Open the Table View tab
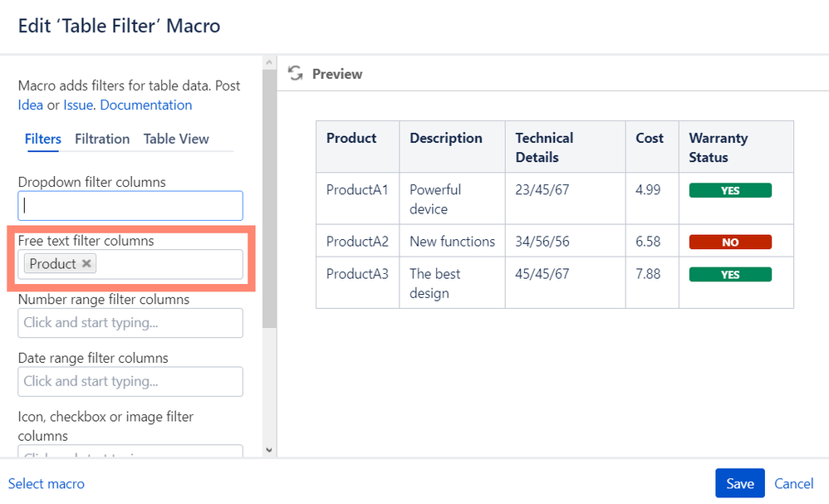This screenshot has width=829, height=504. 176,139
